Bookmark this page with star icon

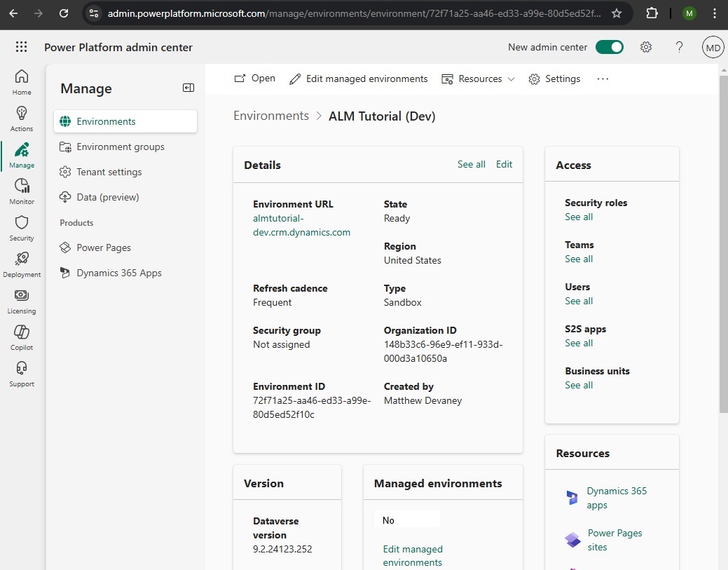tap(616, 13)
